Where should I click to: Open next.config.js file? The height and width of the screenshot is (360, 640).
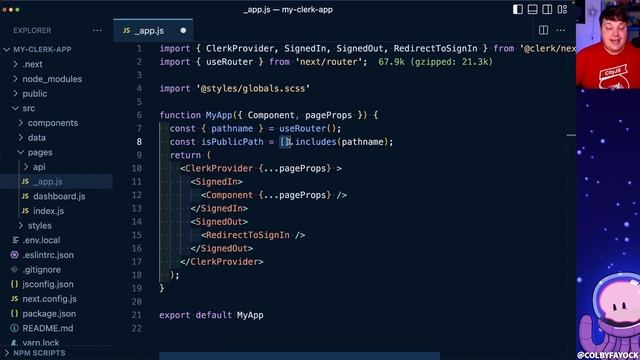coord(49,299)
